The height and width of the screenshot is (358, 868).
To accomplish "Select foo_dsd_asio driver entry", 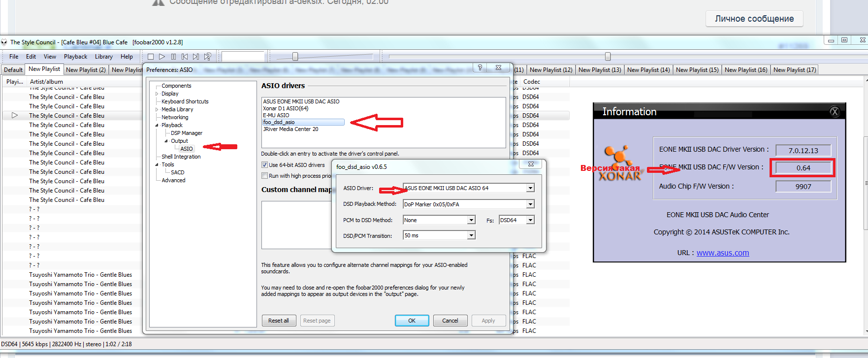I will point(303,122).
